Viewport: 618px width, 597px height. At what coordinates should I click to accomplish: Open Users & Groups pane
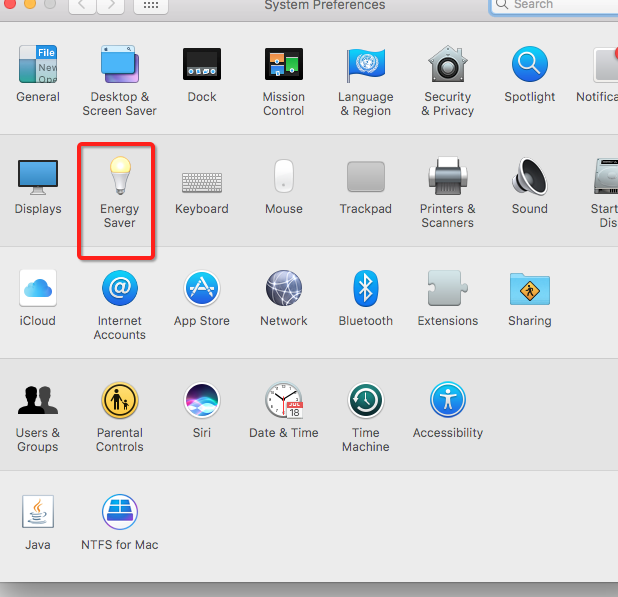38,417
